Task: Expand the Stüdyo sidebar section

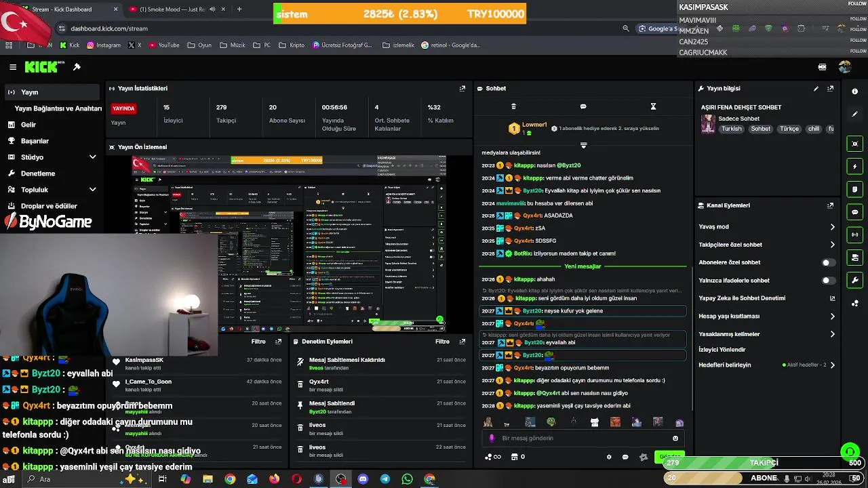Action: 93,157
